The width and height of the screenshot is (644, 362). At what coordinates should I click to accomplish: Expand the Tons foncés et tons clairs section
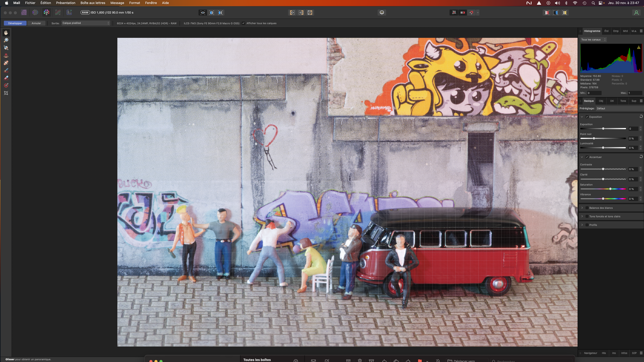[582, 216]
